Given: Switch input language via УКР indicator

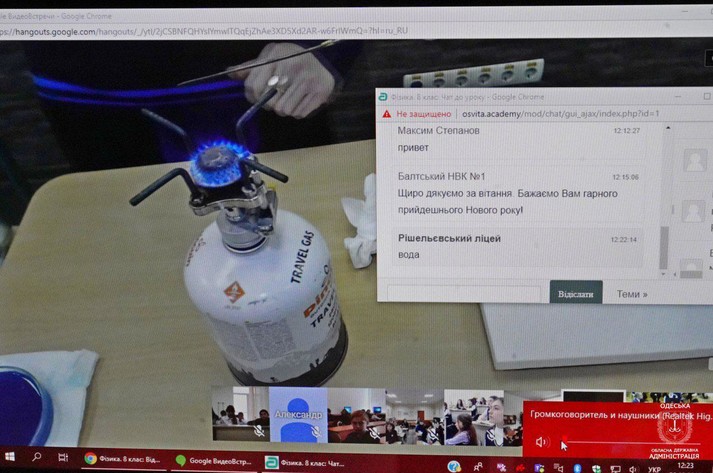Looking at the screenshot, I should [x=653, y=466].
